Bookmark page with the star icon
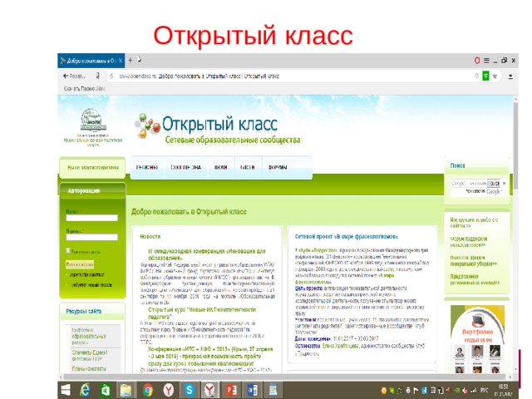 point(495,76)
